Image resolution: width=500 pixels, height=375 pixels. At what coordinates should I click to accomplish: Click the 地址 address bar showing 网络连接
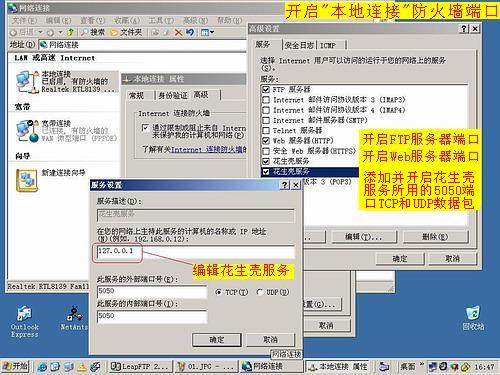[142, 45]
